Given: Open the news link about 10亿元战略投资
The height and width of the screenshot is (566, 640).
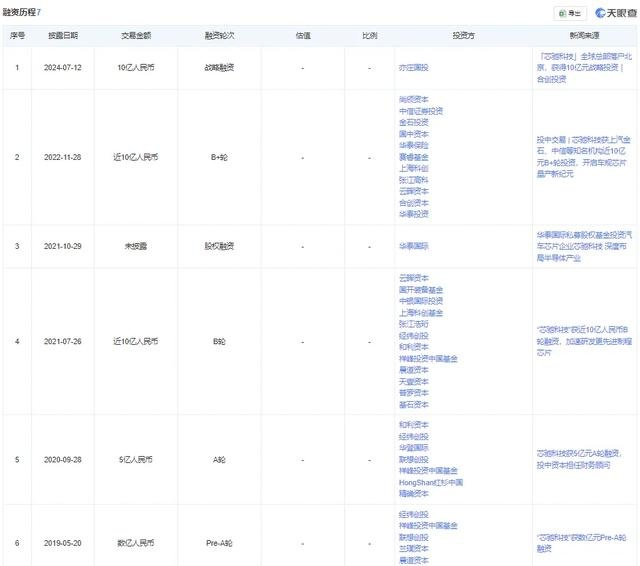Looking at the screenshot, I should 584,68.
